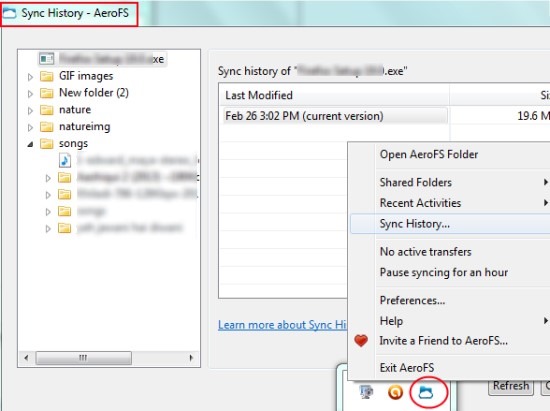
Task: Choose Invite a Friend to AeroFS...
Action: point(443,341)
